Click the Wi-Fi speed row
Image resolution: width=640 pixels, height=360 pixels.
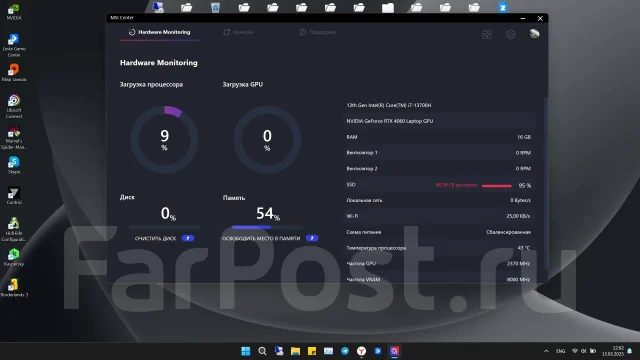439,216
